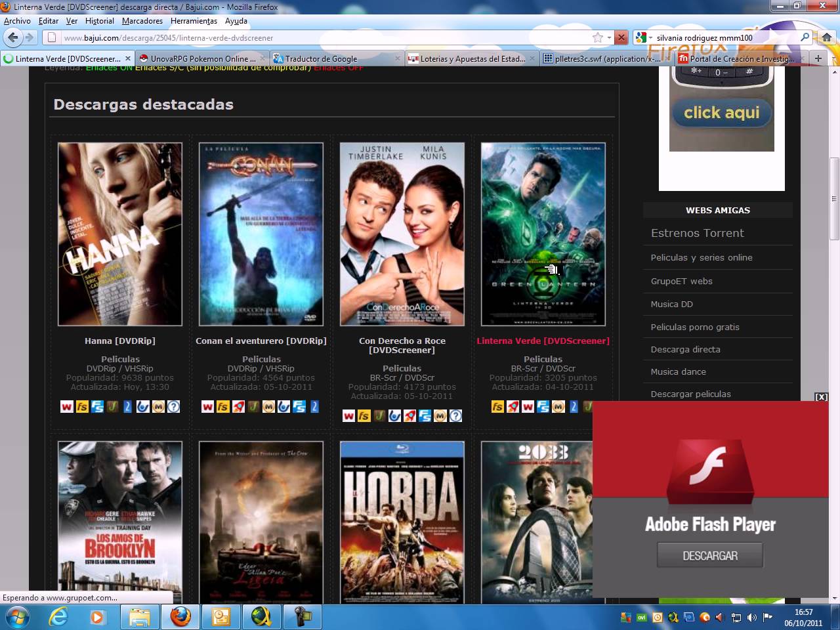
Task: Bookmark this page with the star icon
Action: pyautogui.click(x=597, y=37)
